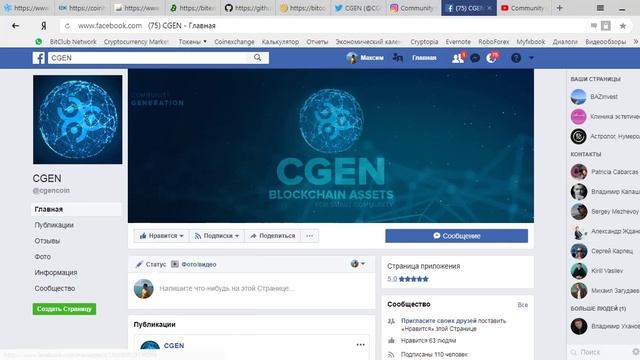Open CGEN post options ellipsis

(x=360, y=345)
